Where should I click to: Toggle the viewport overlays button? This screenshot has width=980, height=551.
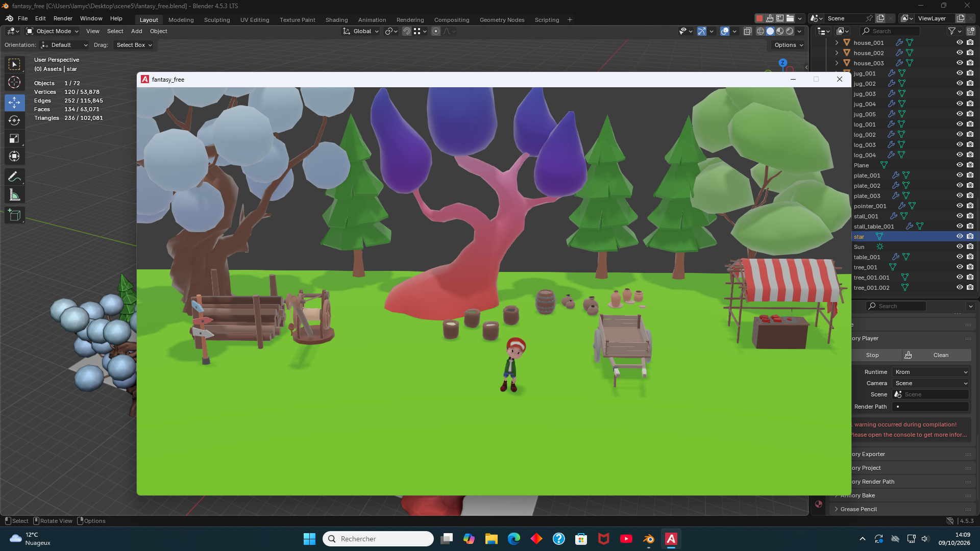pyautogui.click(x=725, y=31)
